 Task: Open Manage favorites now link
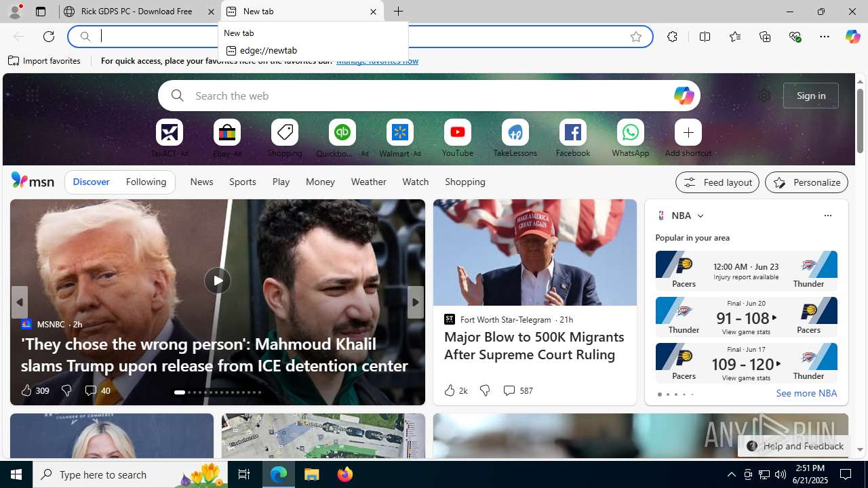point(377,61)
